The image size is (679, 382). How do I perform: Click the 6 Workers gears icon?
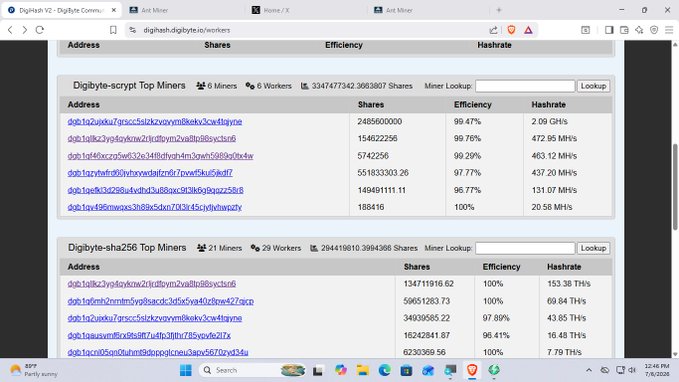250,86
